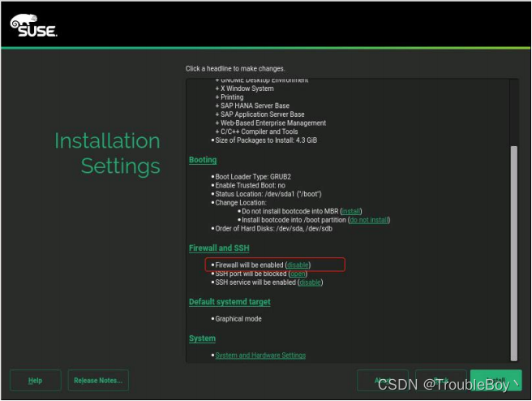Click the SUSE chameleon logo
Screen dimensions: 532x401
click(x=33, y=25)
